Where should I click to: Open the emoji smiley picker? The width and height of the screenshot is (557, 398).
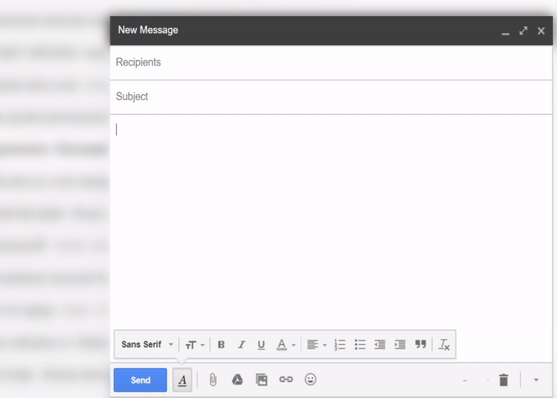(310, 379)
